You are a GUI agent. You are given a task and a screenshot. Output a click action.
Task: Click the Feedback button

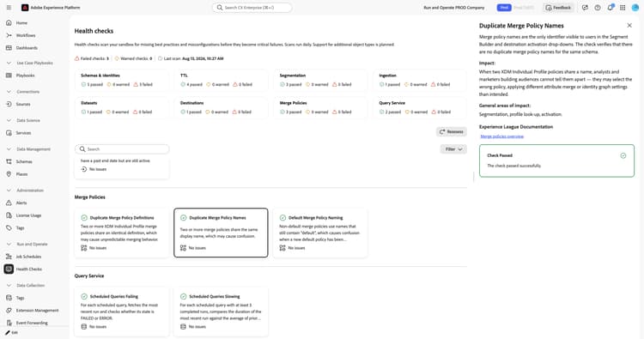558,8
